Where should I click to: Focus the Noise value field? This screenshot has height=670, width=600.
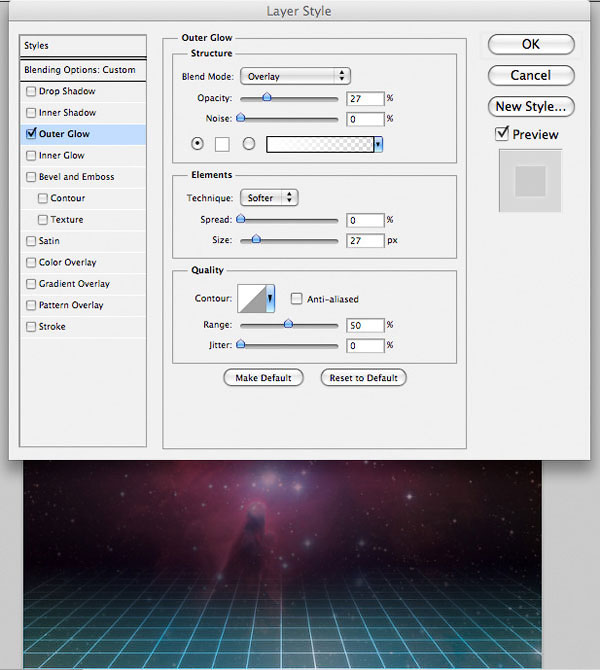click(365, 119)
